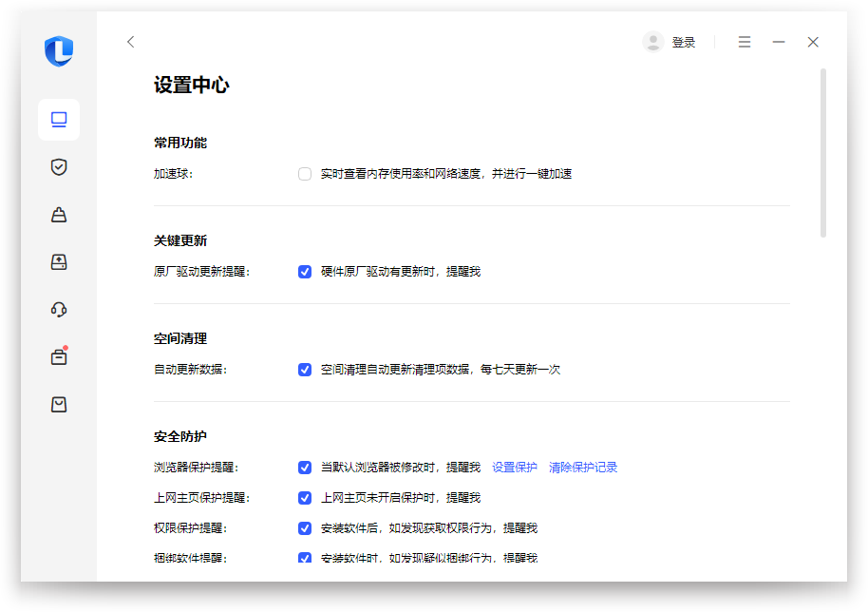Open the security shield sidebar icon
The image size is (868, 612).
pos(59,167)
